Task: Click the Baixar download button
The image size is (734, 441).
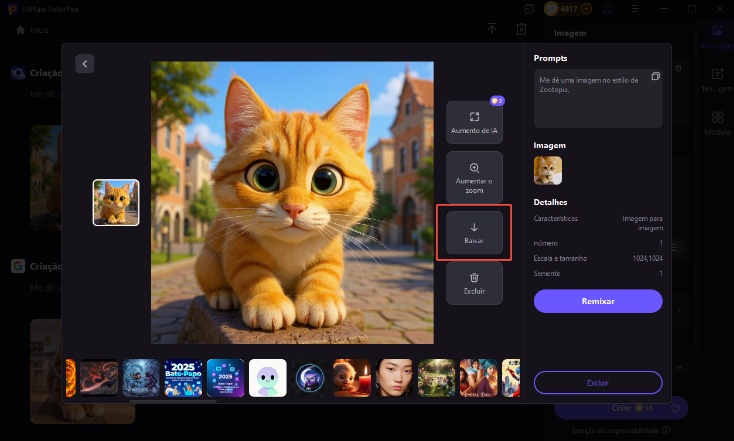Action: 474,232
